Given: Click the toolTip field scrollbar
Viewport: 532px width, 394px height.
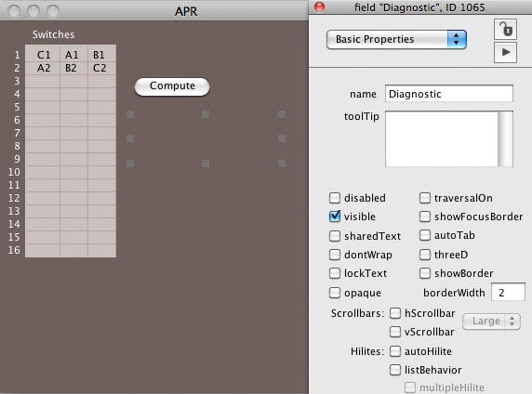Looking at the screenshot, I should tap(505, 138).
